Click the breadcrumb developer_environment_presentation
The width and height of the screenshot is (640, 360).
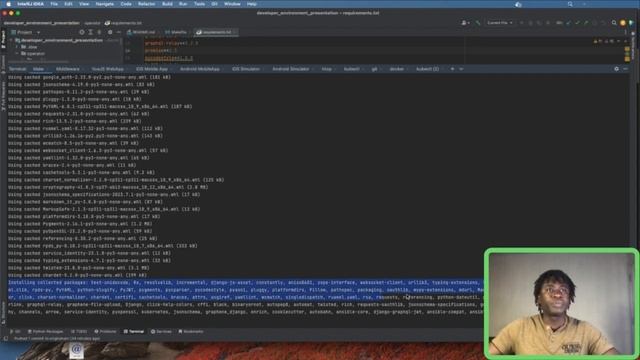(x=42, y=23)
